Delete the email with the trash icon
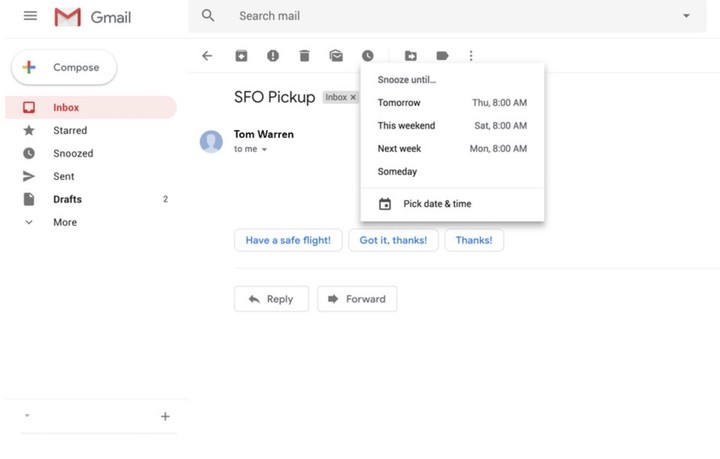720x459 pixels. [304, 56]
